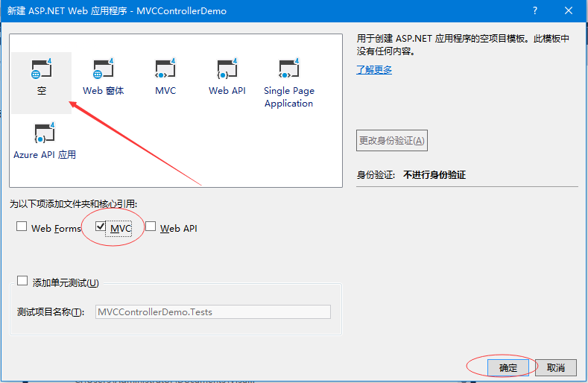Viewport: 588px width, 383px height.
Task: Cancel the dialog with 取消 button
Action: pyautogui.click(x=556, y=367)
